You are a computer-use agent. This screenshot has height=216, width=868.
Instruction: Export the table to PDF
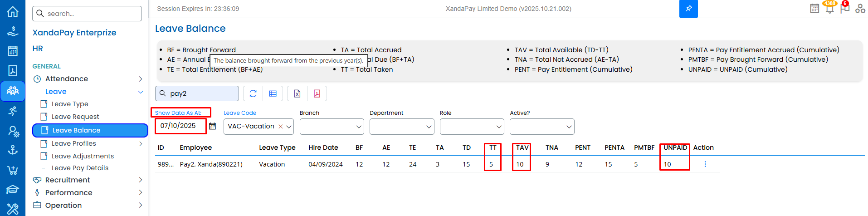pyautogui.click(x=317, y=93)
